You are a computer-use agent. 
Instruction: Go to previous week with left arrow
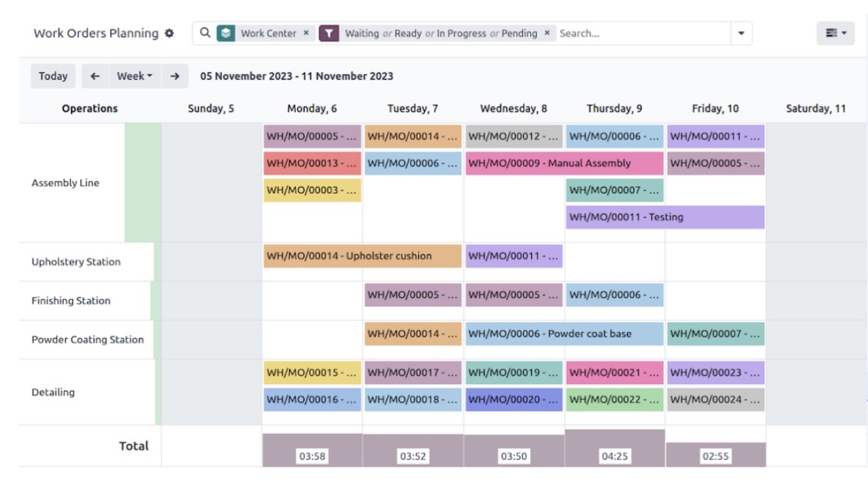pyautogui.click(x=95, y=76)
